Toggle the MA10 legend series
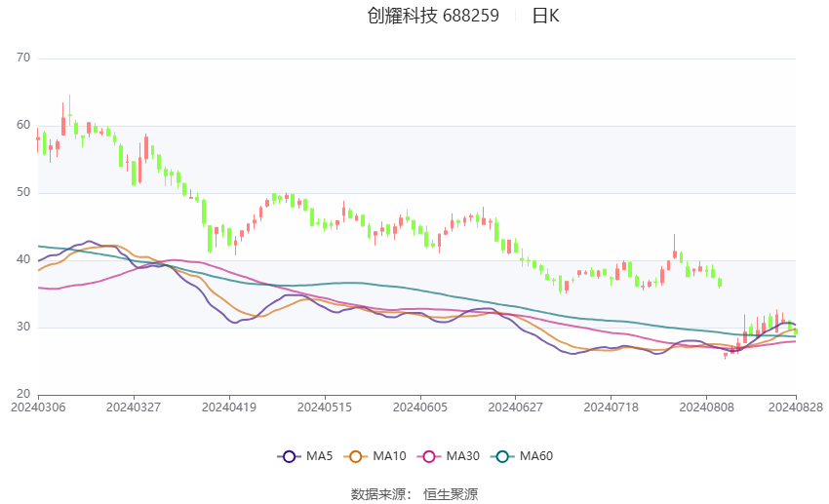Screen dimensions: 829x504 point(375,456)
